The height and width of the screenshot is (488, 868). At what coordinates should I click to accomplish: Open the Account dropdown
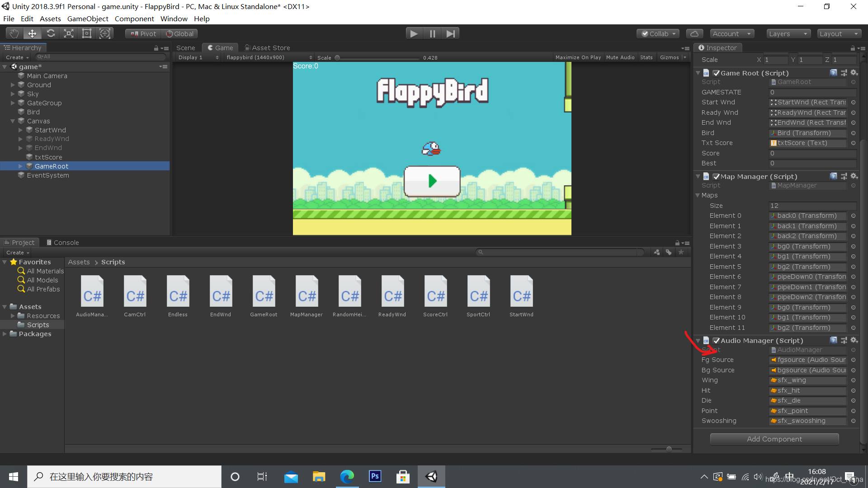pos(731,34)
